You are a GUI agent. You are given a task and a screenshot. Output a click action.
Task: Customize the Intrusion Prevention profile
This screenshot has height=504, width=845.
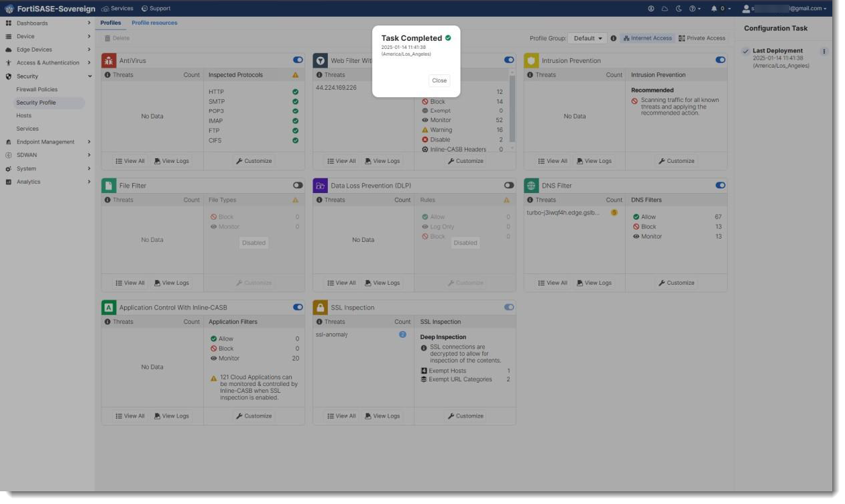click(x=677, y=160)
